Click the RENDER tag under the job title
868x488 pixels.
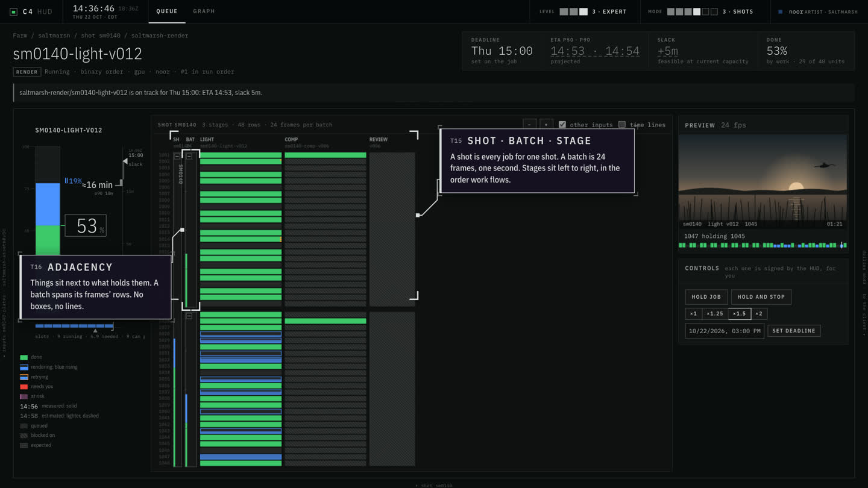point(27,72)
